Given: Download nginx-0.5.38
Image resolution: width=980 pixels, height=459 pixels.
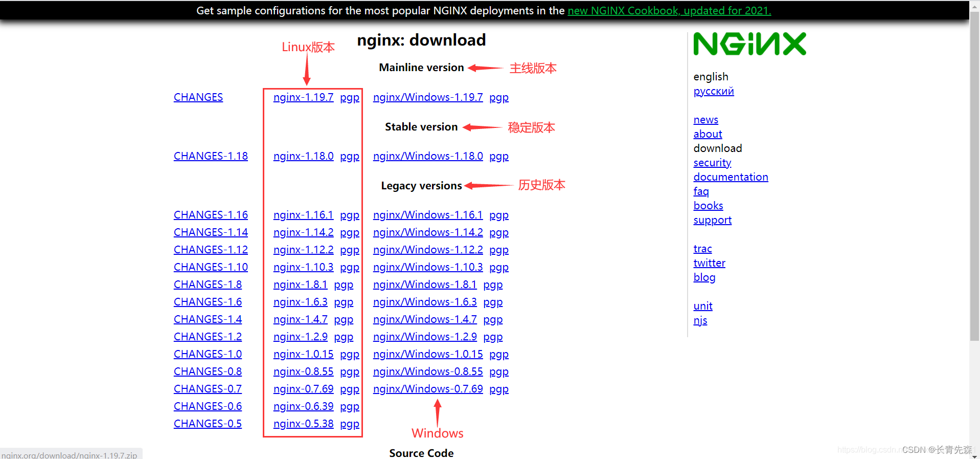Looking at the screenshot, I should [x=303, y=424].
